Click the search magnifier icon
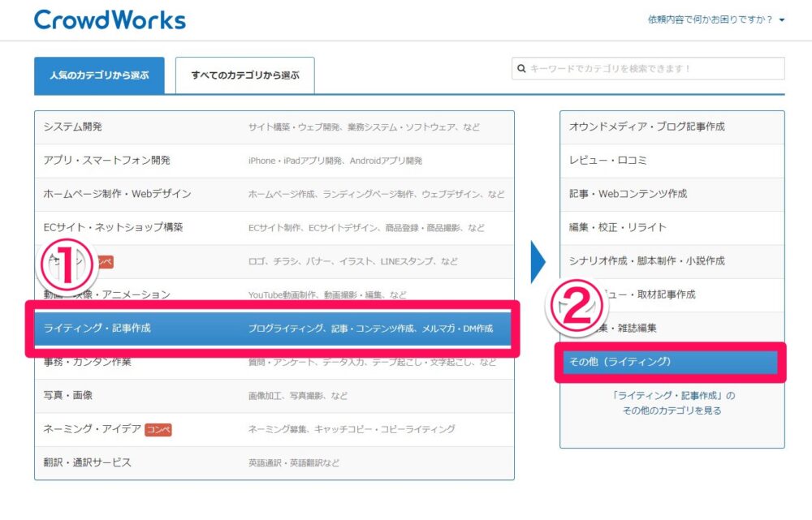 pos(521,69)
